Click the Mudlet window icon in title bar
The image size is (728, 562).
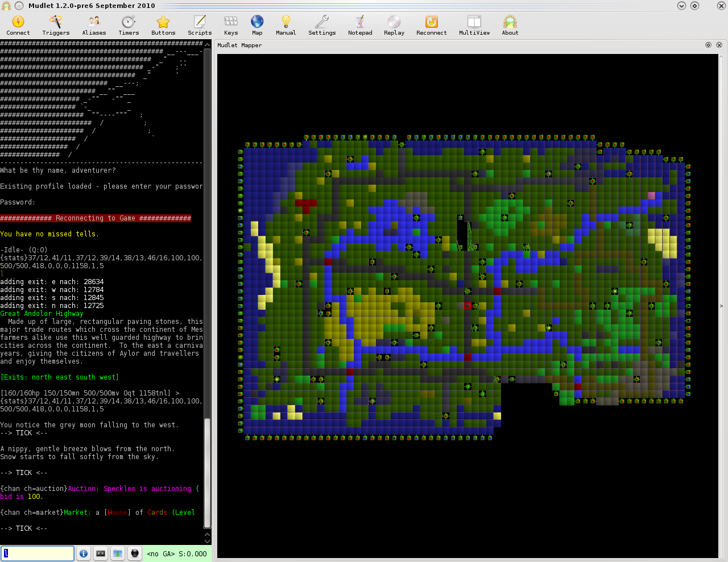6,6
